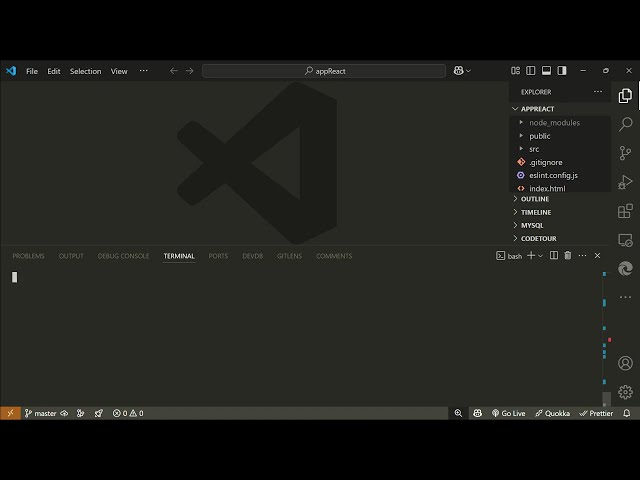
Task: Open the Explorer view in activity bar
Action: [625, 96]
